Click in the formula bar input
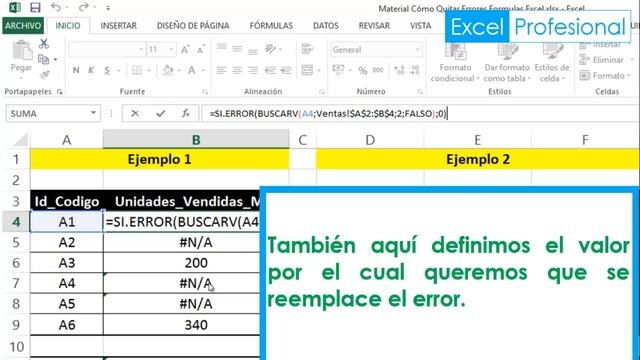640x360 pixels. 420,113
